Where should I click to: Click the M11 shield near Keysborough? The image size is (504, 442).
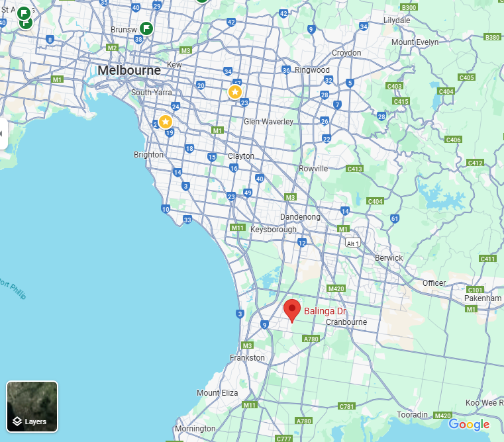click(238, 228)
